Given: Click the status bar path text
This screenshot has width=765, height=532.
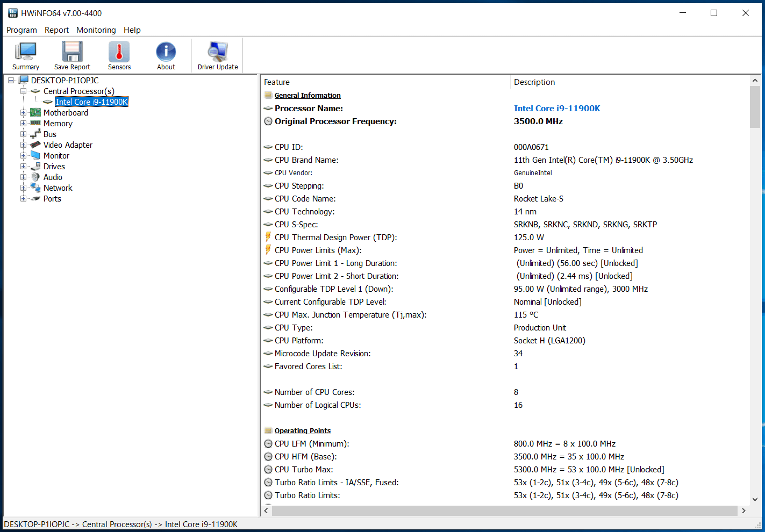Looking at the screenshot, I should coord(120,524).
